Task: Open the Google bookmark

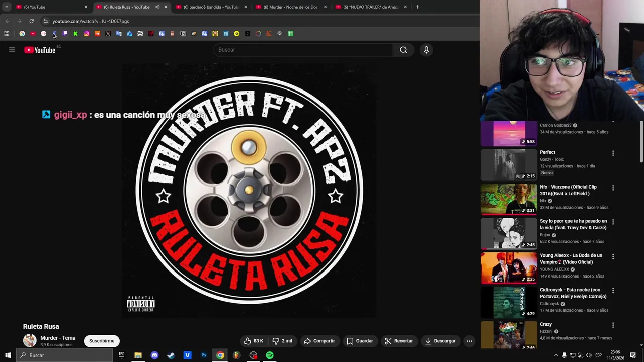Action: click(x=22, y=34)
